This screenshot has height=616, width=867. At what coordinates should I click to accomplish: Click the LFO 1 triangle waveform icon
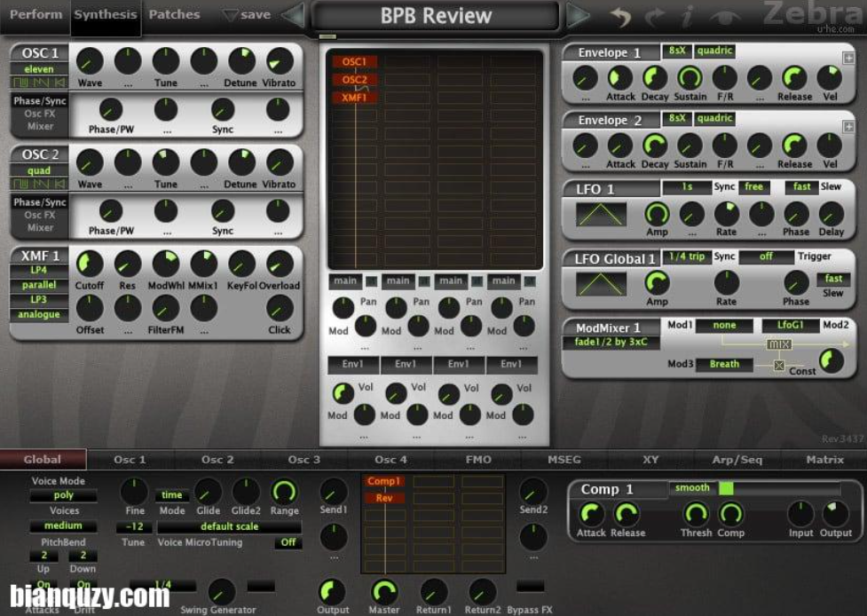pos(601,214)
